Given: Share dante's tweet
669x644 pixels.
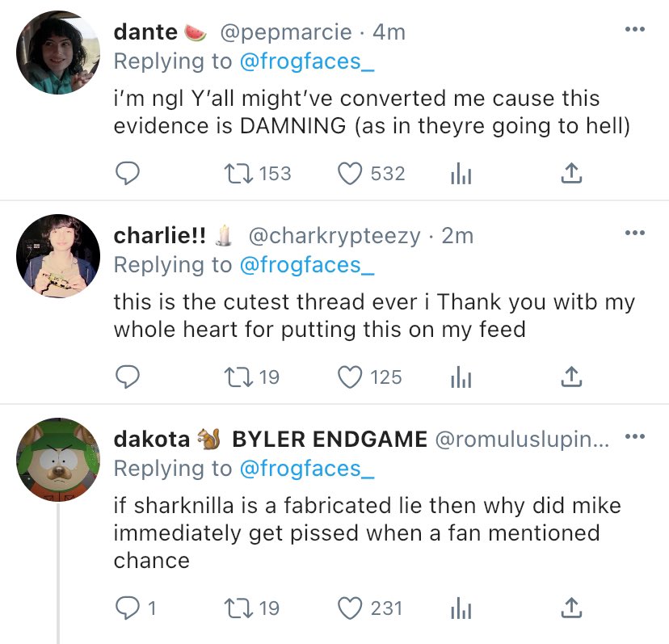Looking at the screenshot, I should coord(570,173).
